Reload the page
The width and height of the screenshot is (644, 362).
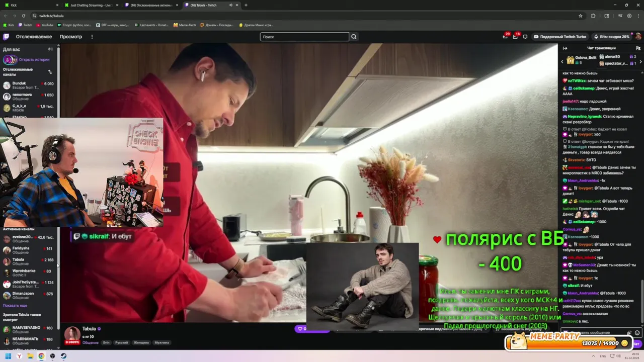click(24, 16)
